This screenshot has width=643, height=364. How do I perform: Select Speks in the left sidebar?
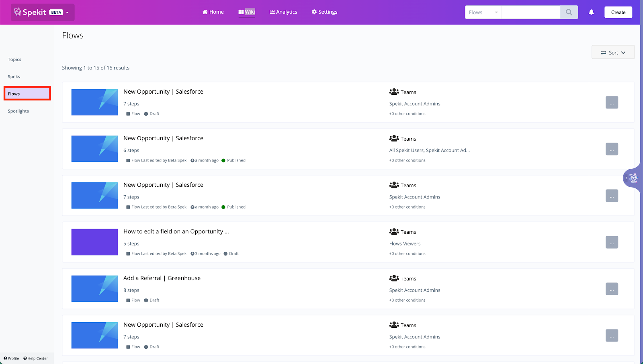(14, 77)
